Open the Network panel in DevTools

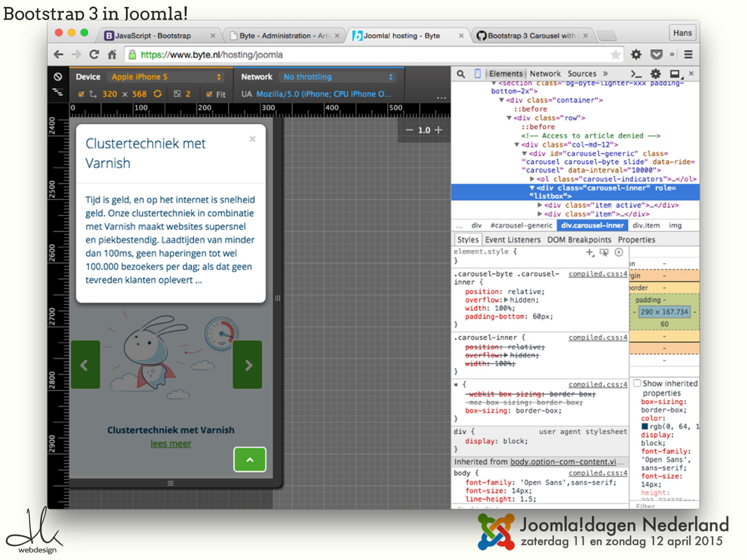coord(545,74)
